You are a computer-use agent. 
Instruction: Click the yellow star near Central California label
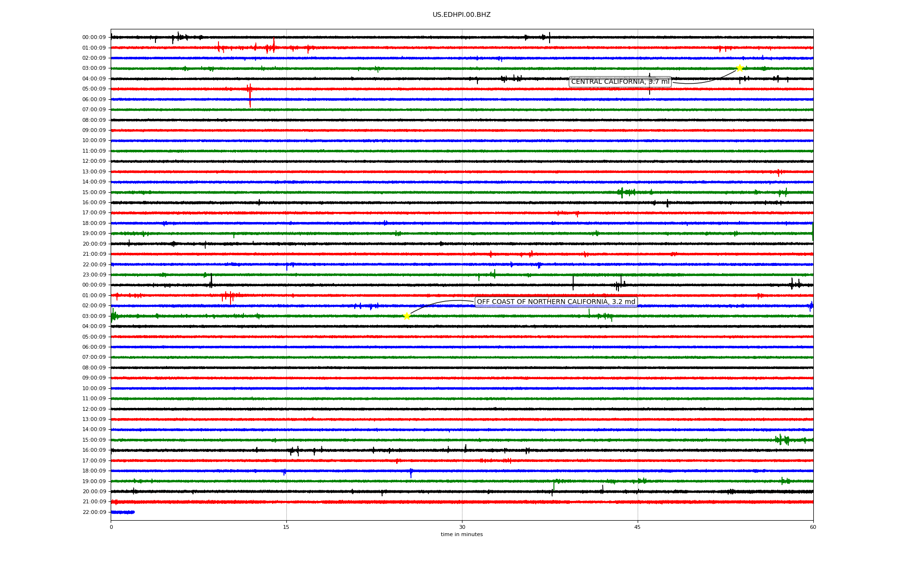[x=740, y=68]
